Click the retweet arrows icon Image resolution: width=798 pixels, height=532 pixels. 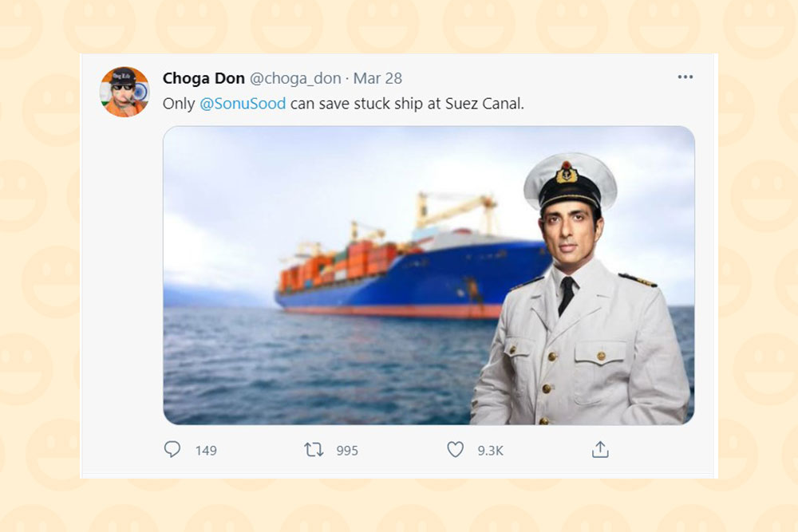[314, 450]
